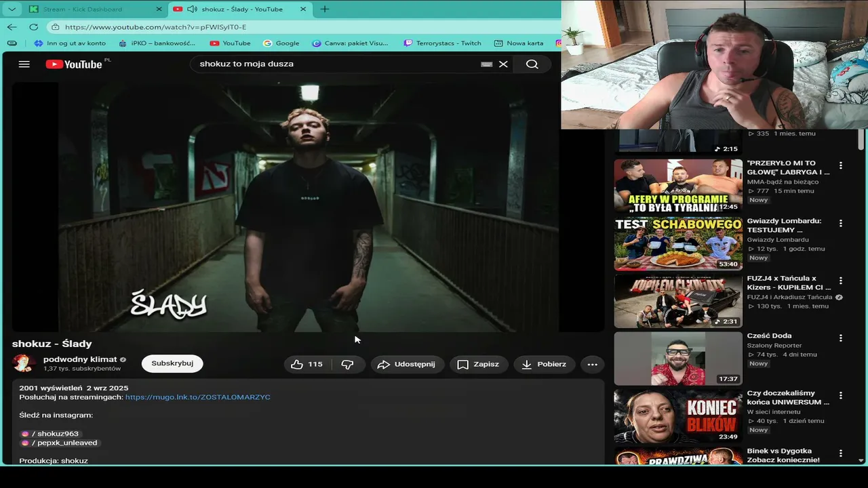Open the password manager key icon in bookmarks bar
This screenshot has width=868, height=488.
click(12, 43)
